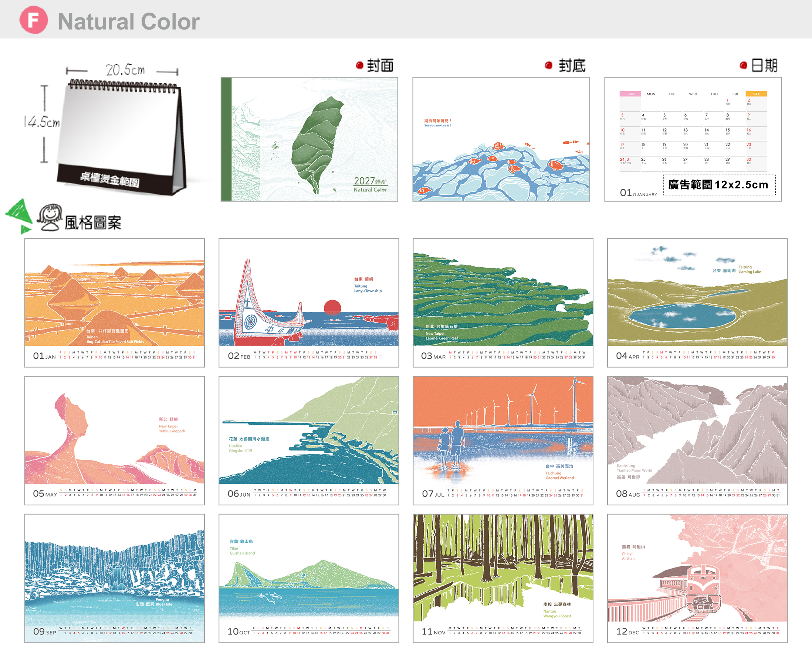
Task: Open the 02 FEB Lanyu boat page
Action: pyautogui.click(x=309, y=303)
